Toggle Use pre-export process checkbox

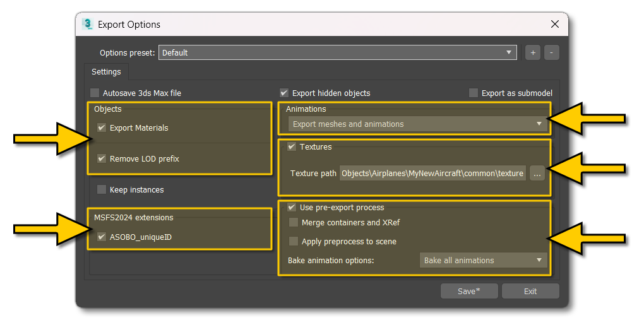pos(292,208)
